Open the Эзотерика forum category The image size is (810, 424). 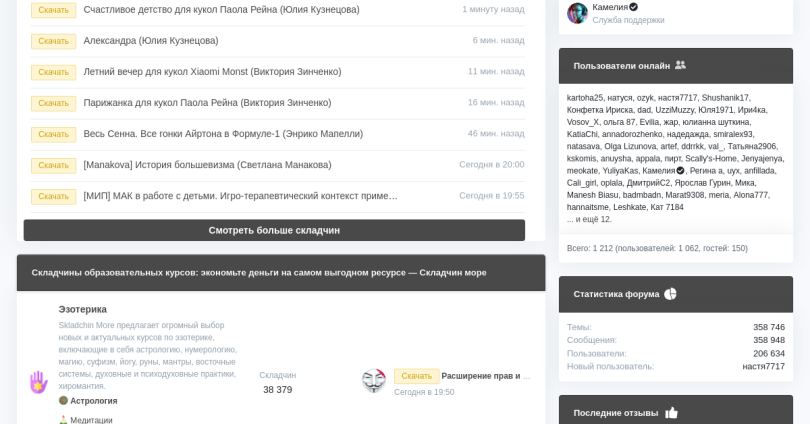coord(82,309)
